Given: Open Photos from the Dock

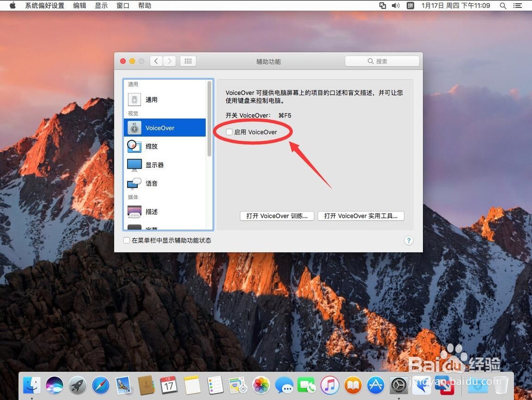Looking at the screenshot, I should (x=261, y=386).
